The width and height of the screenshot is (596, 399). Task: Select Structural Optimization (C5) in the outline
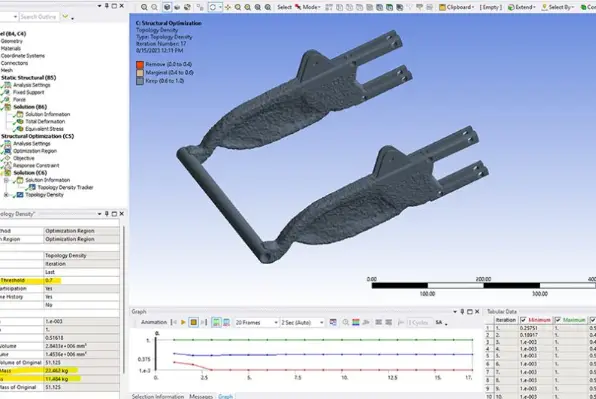click(x=37, y=136)
